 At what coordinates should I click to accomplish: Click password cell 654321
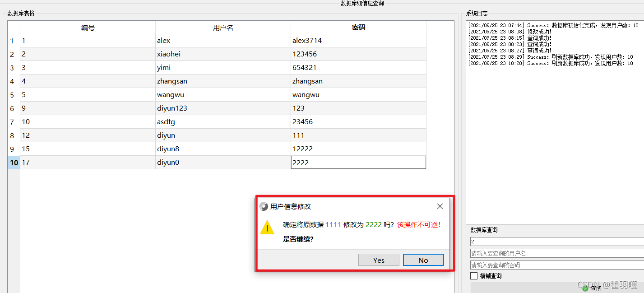pos(358,68)
